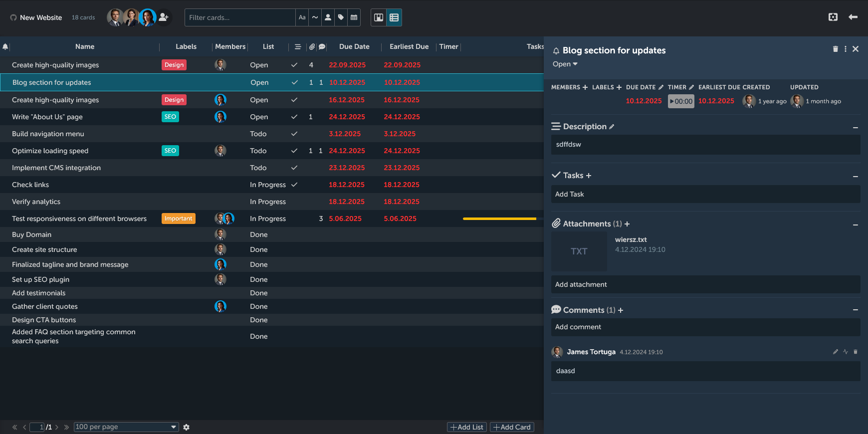Click Add comment field
This screenshot has width=868, height=434.
[705, 327]
